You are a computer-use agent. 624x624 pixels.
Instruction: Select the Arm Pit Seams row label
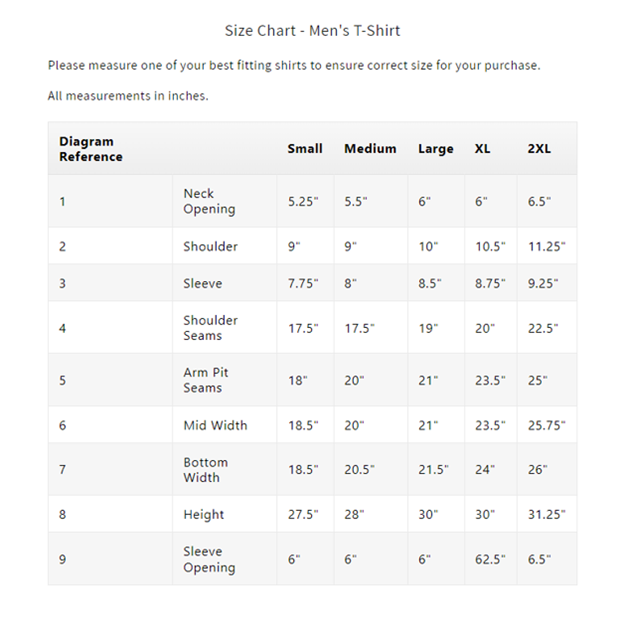pyautogui.click(x=206, y=380)
